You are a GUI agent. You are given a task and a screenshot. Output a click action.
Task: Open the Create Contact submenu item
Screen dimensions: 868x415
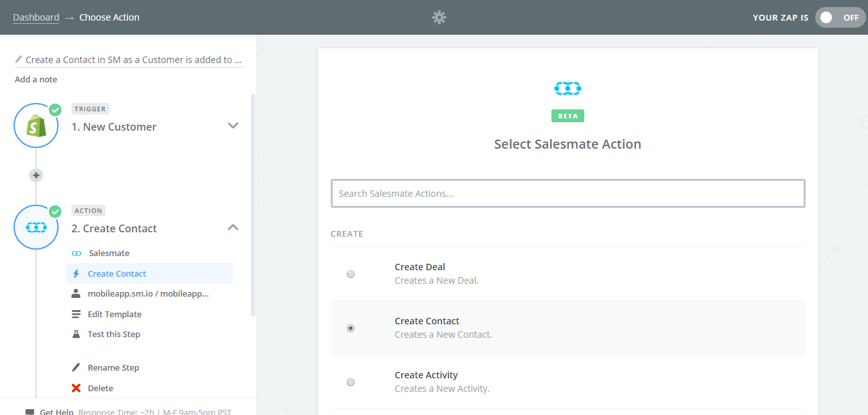coord(149,273)
